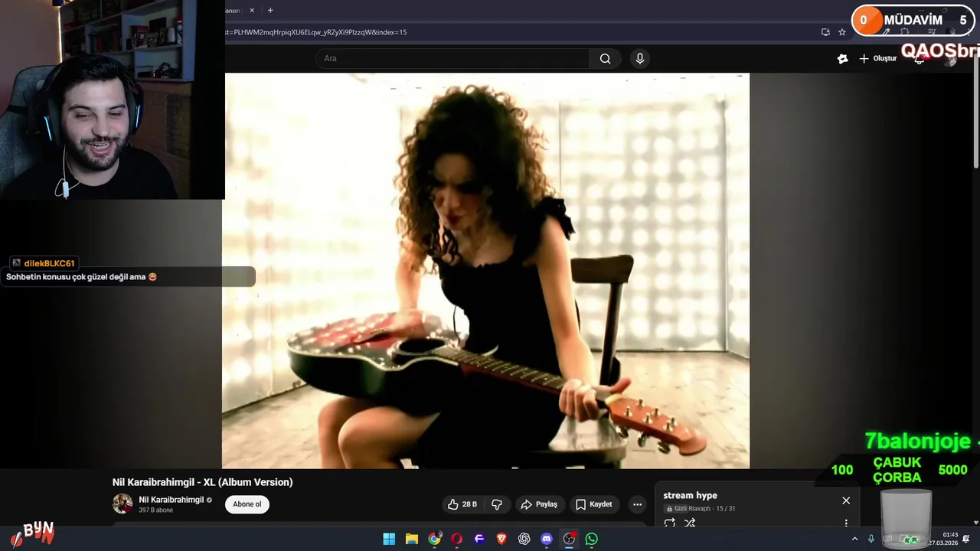980x551 pixels.
Task: Open File Explorer from the taskbar
Action: (x=411, y=539)
